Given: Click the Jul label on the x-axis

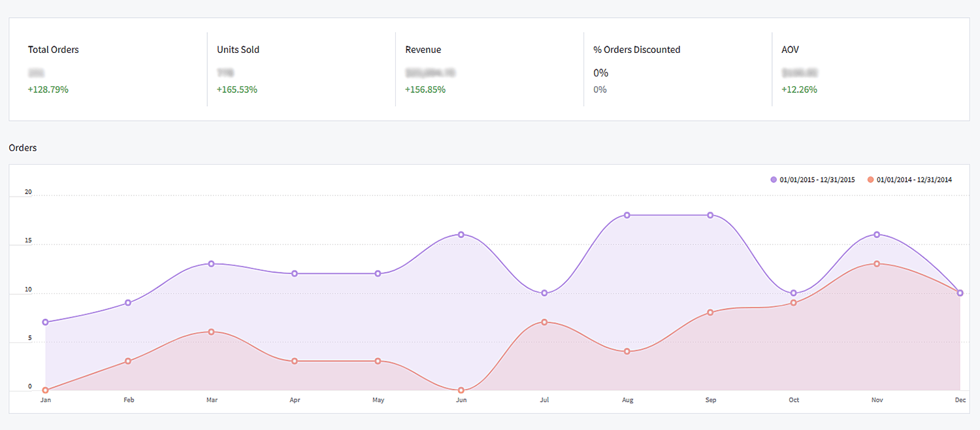Looking at the screenshot, I should coord(544,400).
